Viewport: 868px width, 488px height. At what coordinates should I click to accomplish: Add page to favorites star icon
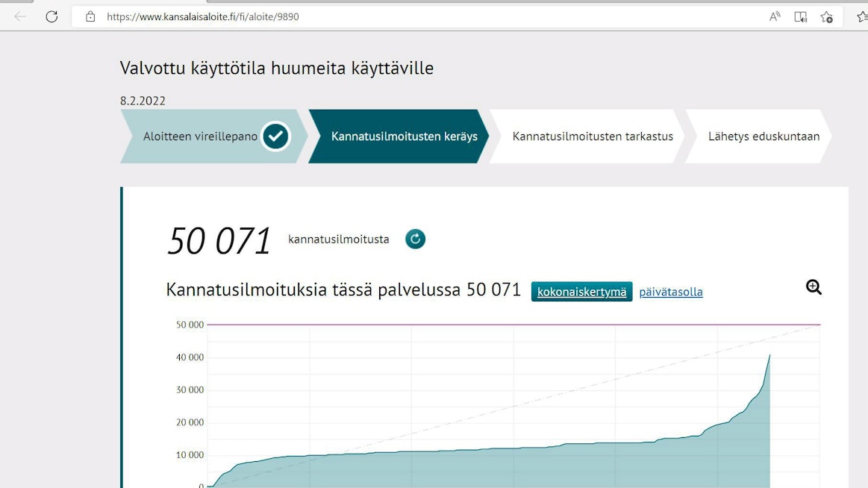coord(826,17)
